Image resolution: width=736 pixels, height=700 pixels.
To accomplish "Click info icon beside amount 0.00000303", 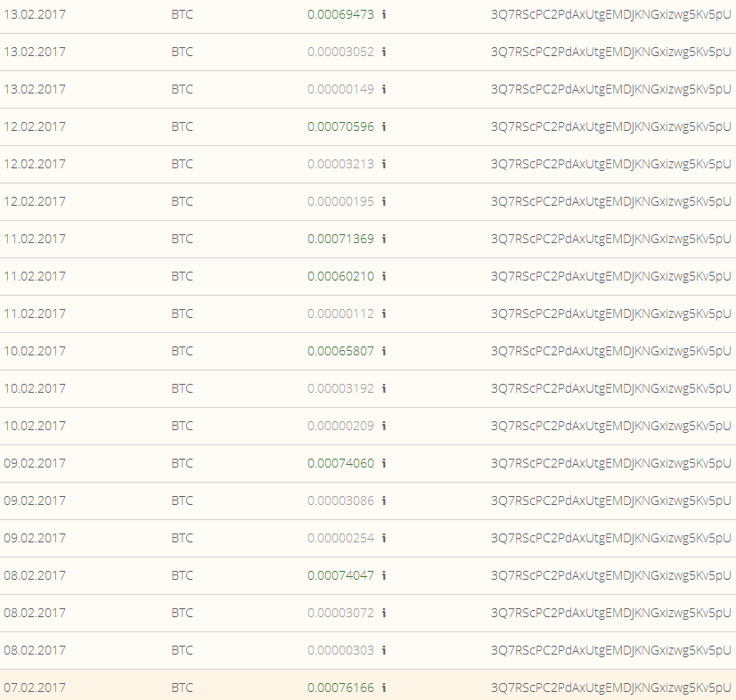I will [x=384, y=650].
